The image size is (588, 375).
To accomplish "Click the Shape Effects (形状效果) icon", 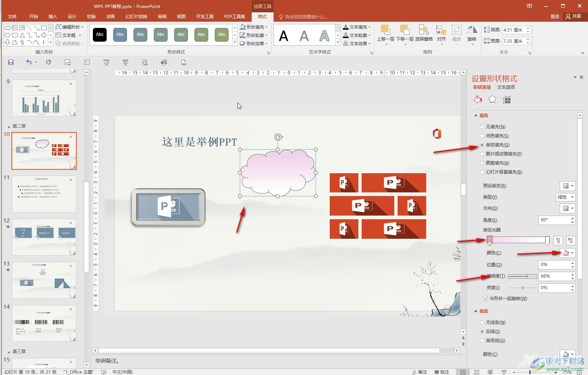I will pos(243,43).
